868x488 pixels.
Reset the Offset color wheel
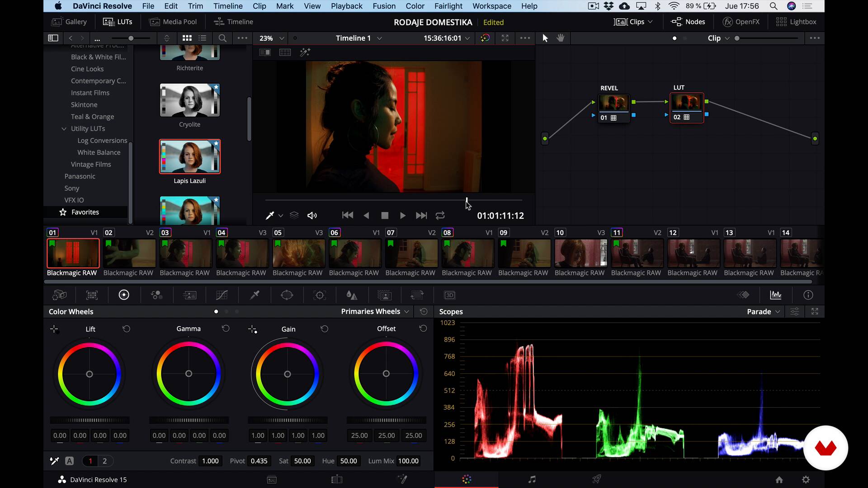coord(423,328)
